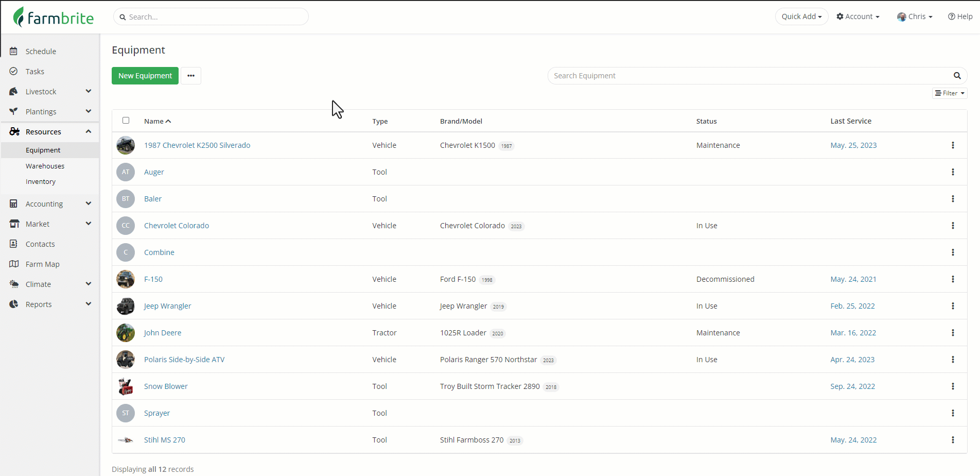Click the Farm Map icon

click(14, 264)
